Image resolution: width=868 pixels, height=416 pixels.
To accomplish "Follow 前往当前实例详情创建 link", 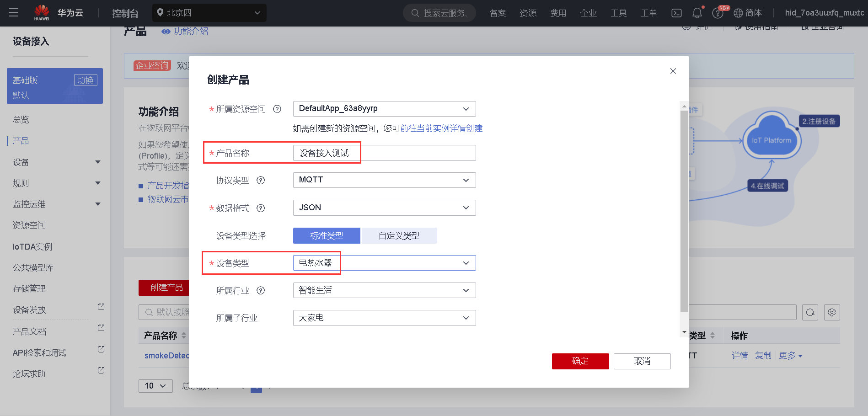I will click(x=441, y=128).
